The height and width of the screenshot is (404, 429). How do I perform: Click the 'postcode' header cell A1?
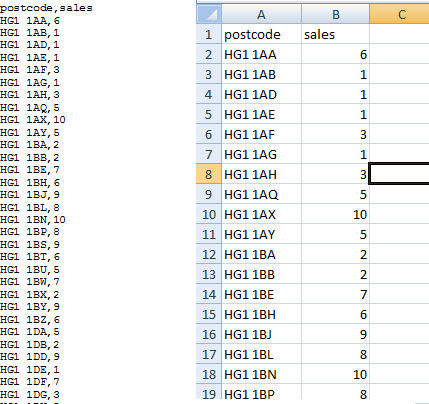261,34
